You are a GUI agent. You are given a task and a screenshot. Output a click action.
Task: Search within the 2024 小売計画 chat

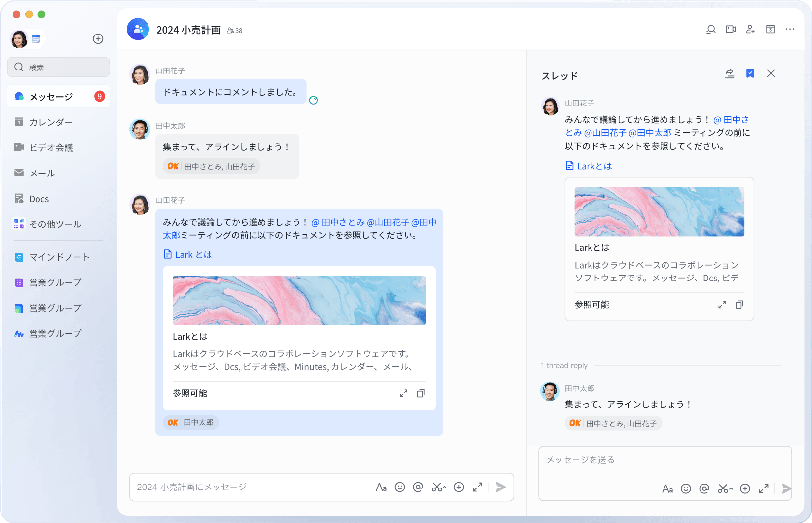coord(711,30)
